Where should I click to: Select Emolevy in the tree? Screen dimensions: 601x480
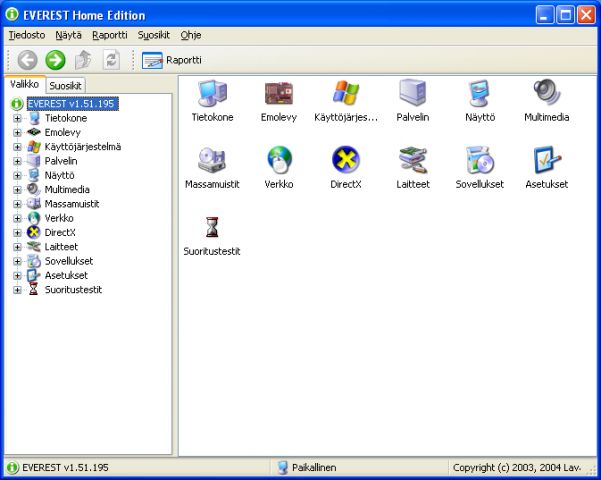click(x=62, y=133)
